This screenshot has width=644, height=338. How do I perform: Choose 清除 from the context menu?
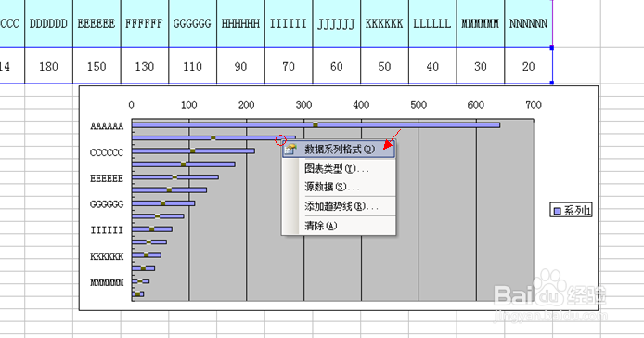coord(339,226)
